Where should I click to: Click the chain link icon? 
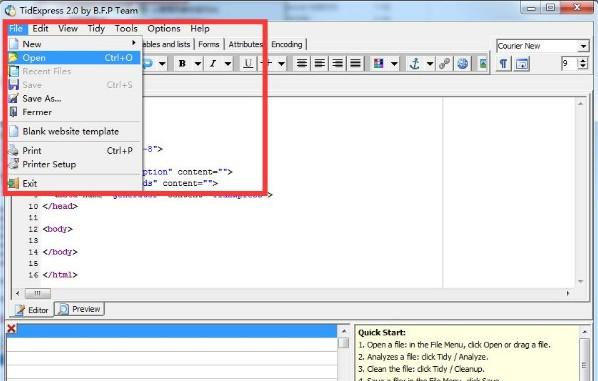click(445, 63)
